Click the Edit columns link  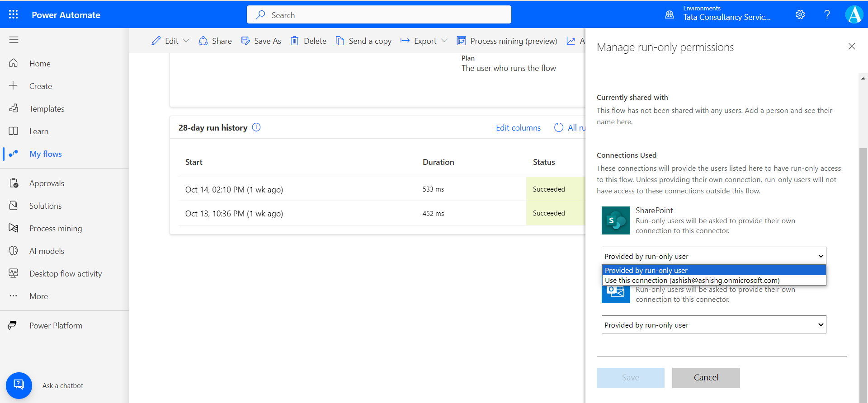[518, 128]
